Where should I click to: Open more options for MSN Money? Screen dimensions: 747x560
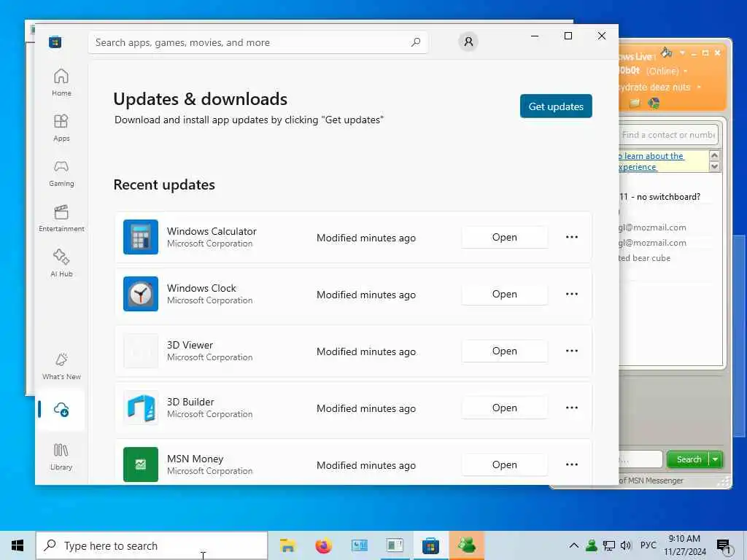click(572, 464)
